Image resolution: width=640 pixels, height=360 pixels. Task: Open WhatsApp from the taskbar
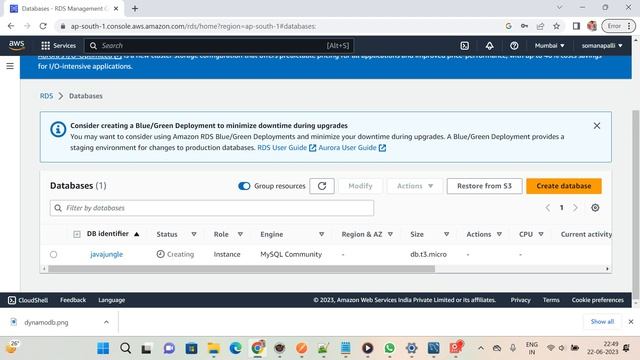pos(389,348)
